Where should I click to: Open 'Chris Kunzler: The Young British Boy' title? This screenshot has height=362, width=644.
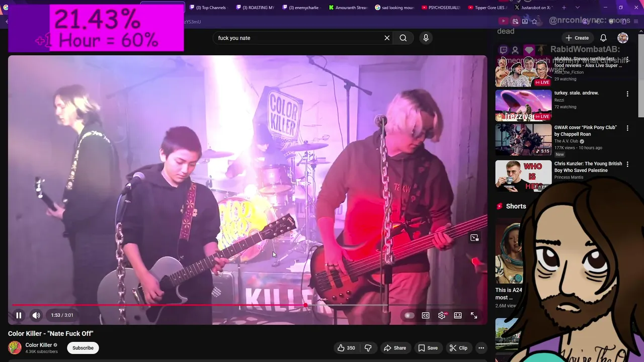coord(588,167)
